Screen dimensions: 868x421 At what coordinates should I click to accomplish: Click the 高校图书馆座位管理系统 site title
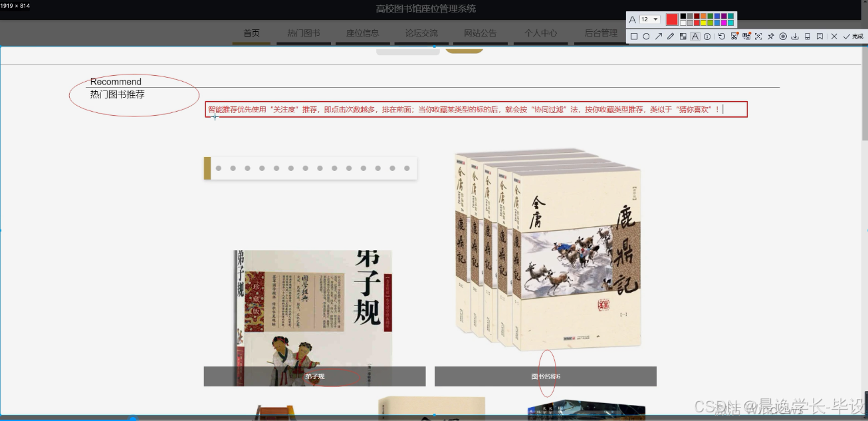point(425,9)
